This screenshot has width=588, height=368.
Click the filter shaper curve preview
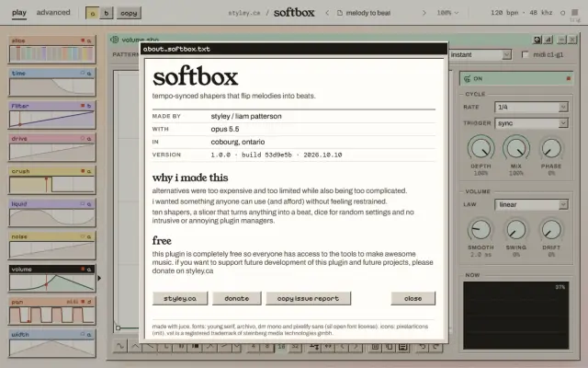(x=51, y=119)
